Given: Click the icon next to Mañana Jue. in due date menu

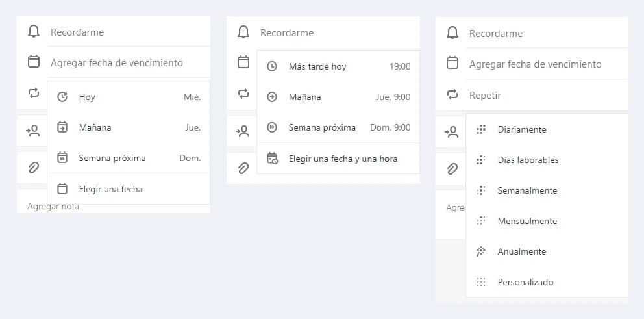Looking at the screenshot, I should (62, 127).
